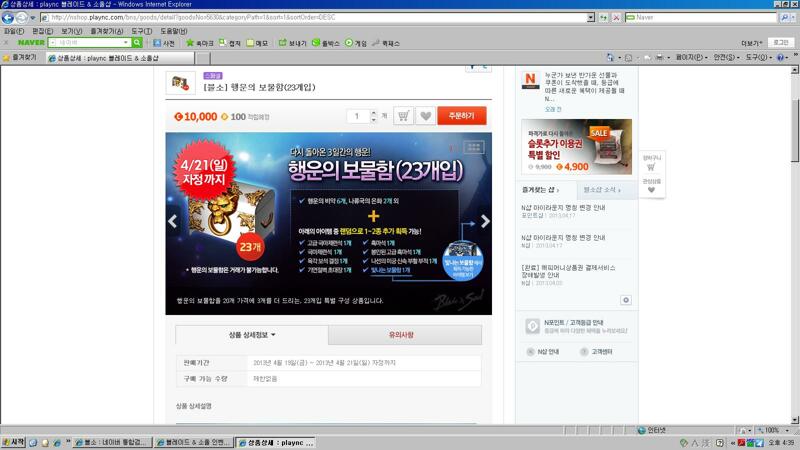The image size is (800, 450).
Task: Select the 상품상세 plaync browser tab
Action: (120, 58)
